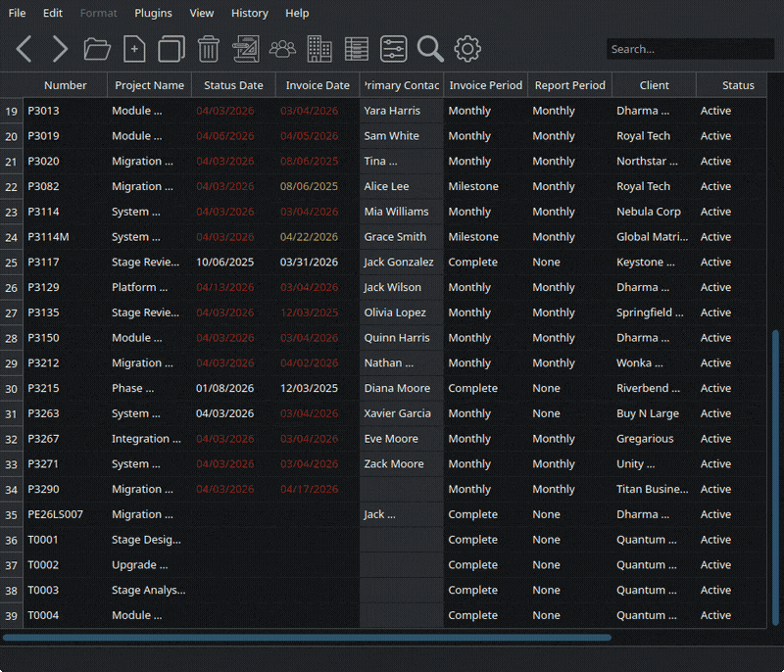Click the Nebula Corp client cell

click(654, 212)
